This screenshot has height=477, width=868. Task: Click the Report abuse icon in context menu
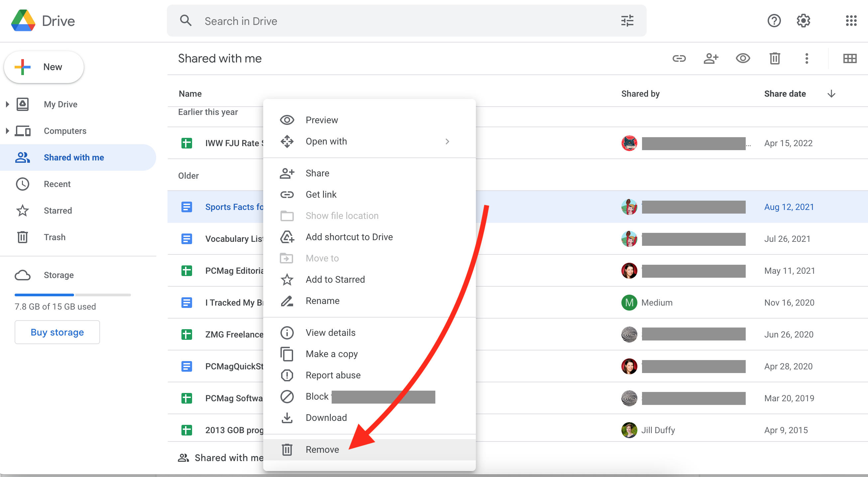coord(287,375)
